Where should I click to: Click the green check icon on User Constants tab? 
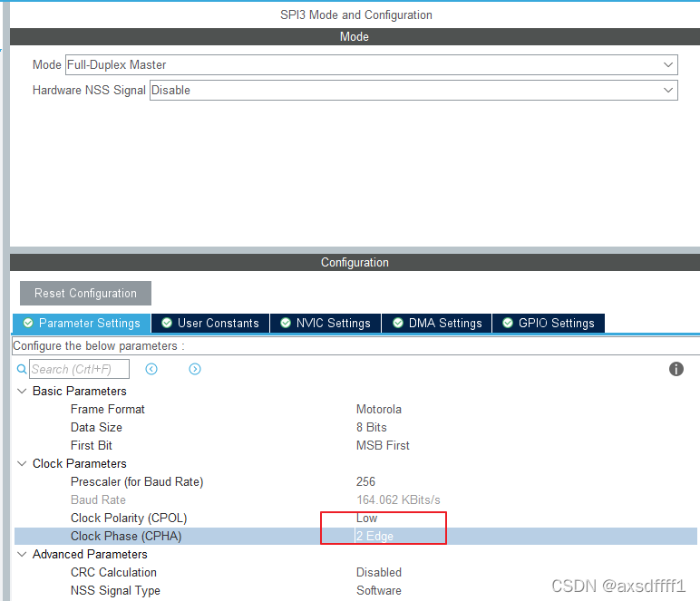point(167,323)
